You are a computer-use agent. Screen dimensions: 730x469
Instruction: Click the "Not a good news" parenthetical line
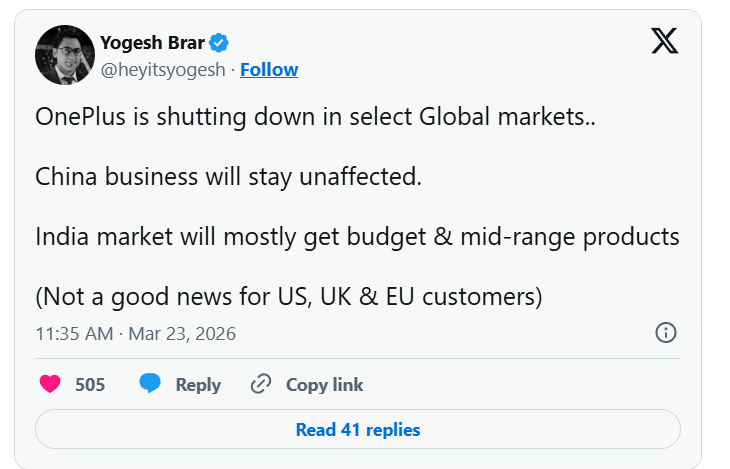[288, 297]
